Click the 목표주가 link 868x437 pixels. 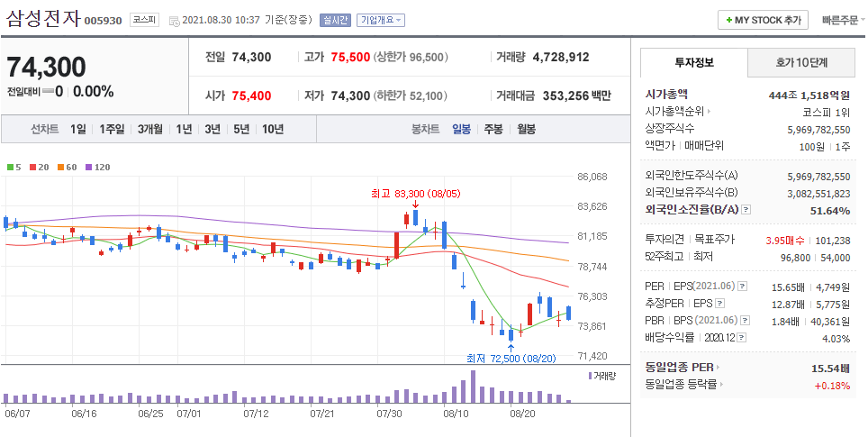tap(714, 240)
